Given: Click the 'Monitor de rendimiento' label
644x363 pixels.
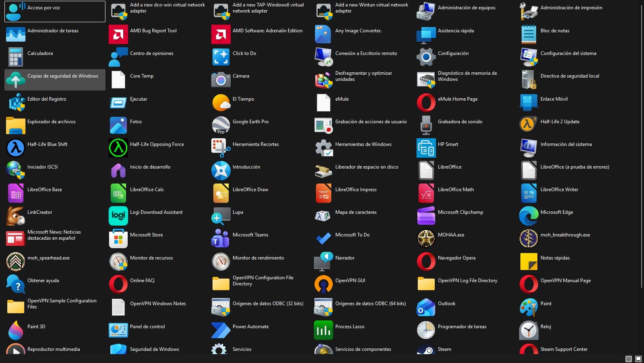Looking at the screenshot, I should pos(258,258).
